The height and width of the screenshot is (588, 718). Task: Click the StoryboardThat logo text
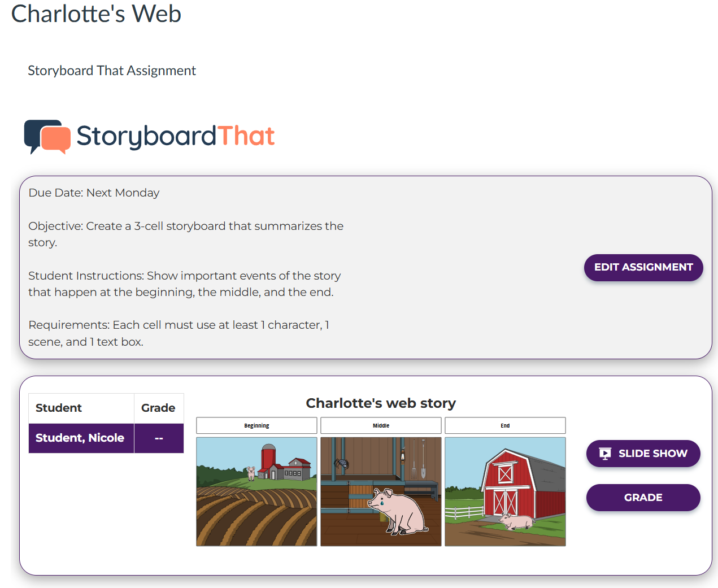click(175, 136)
